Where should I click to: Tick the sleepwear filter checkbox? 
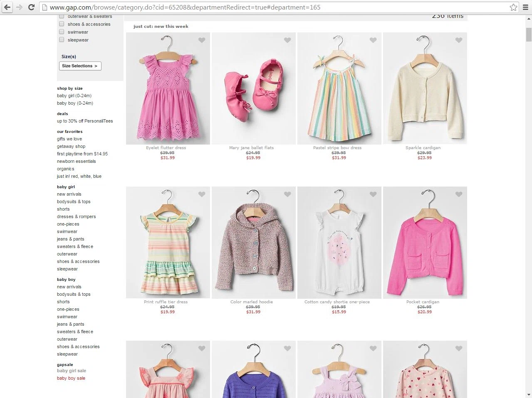(62, 40)
